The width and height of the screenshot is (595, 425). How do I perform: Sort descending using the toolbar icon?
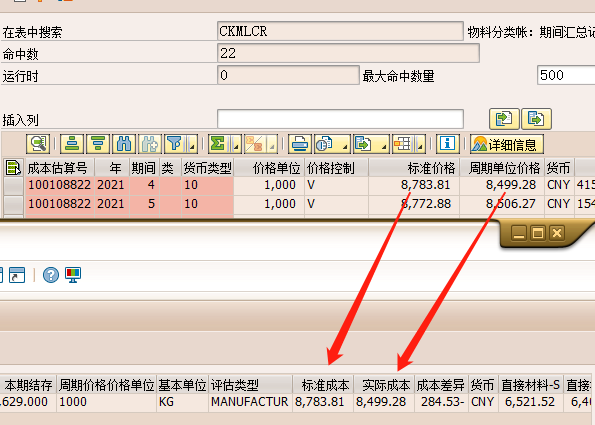(98, 144)
